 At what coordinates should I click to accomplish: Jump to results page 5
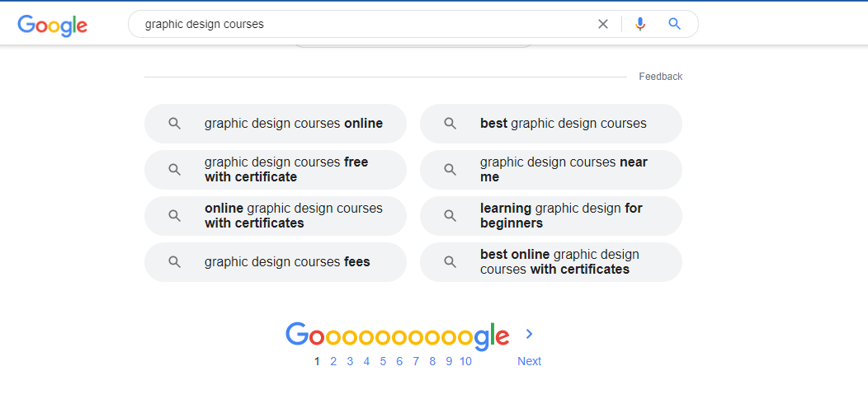point(383,361)
